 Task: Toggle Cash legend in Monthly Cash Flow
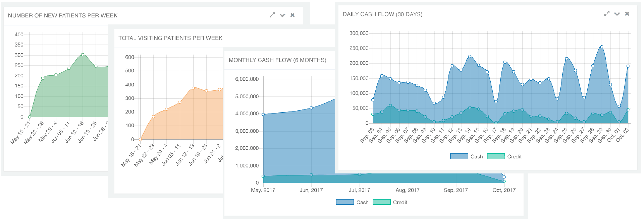[x=353, y=202]
